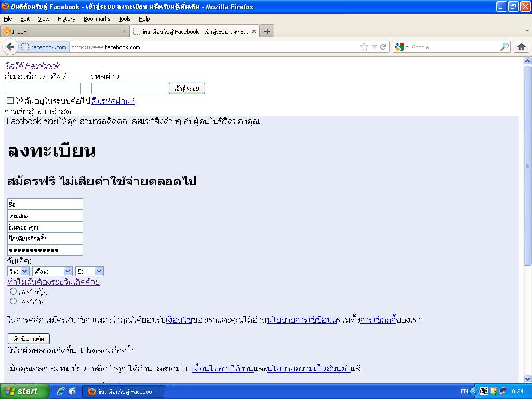
Task: Select the เพศชาย radio button
Action: [x=13, y=301]
